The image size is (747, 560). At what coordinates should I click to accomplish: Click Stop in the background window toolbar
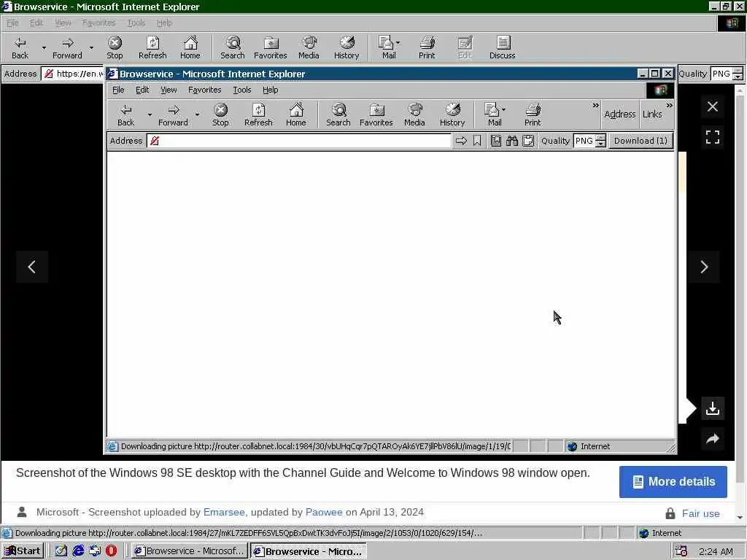click(115, 47)
